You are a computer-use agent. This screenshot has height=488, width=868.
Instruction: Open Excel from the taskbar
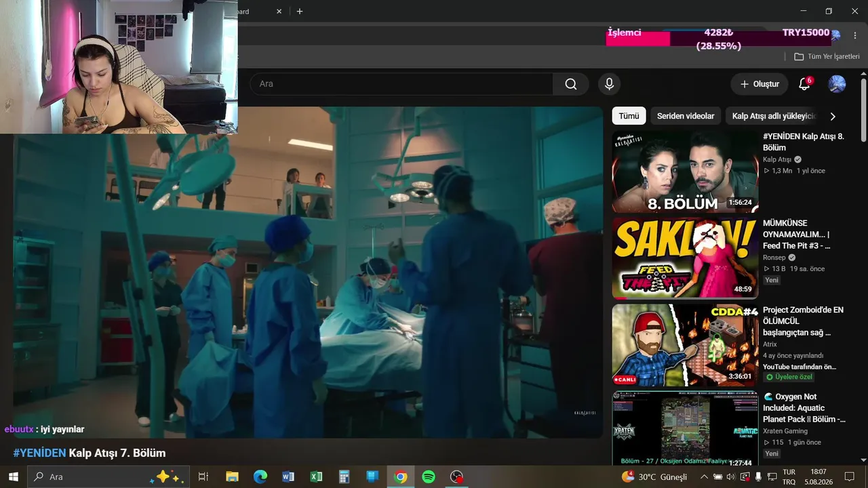coord(316,476)
